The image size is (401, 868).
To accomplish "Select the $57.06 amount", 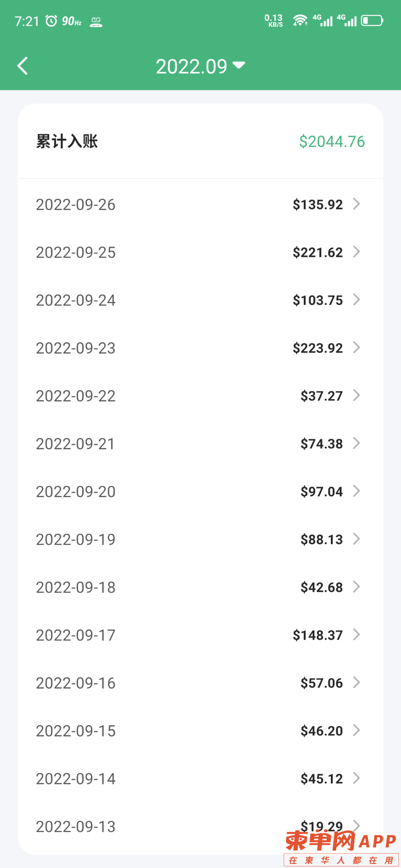I will [x=322, y=683].
